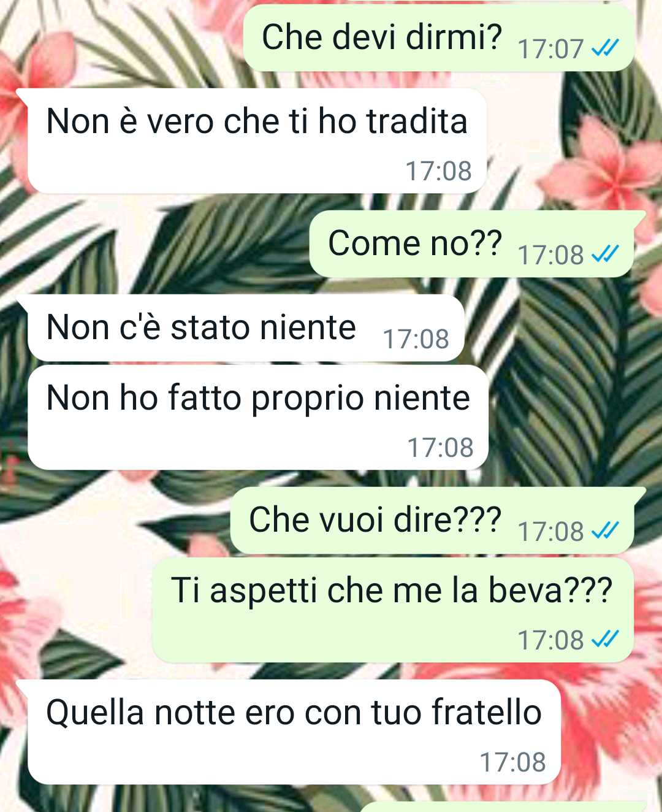Click the blue read ticks on 'Che devi dirmi?'

(x=604, y=48)
